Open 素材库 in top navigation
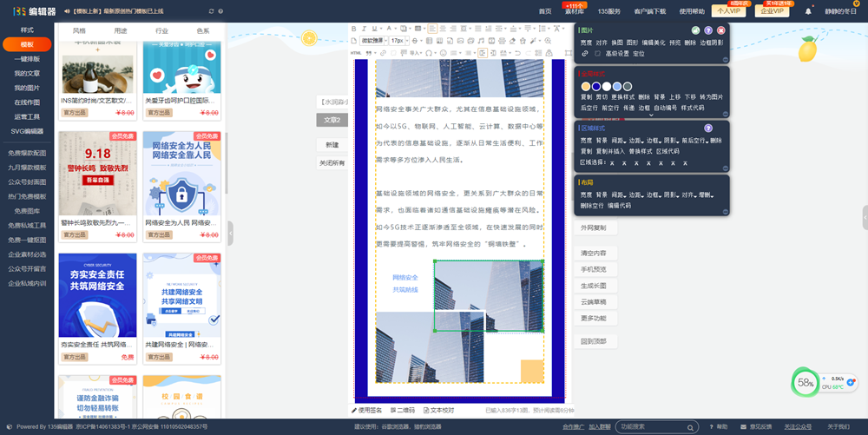868x435 pixels. pyautogui.click(x=574, y=11)
